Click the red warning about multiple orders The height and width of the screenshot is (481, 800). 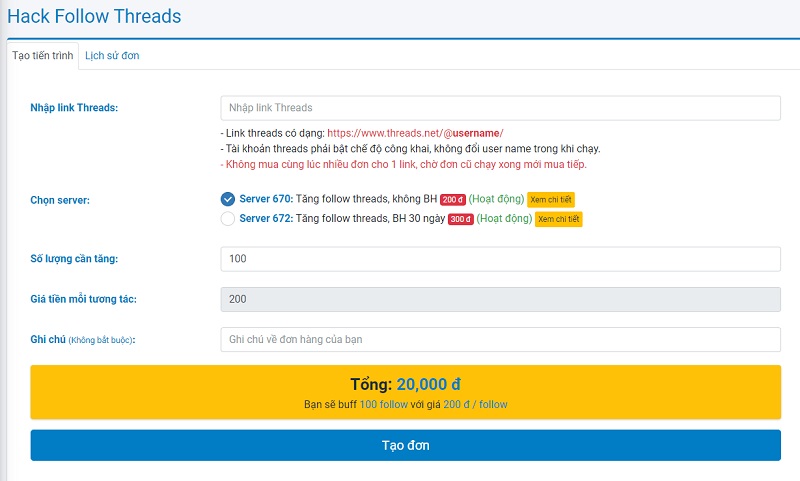pos(404,164)
